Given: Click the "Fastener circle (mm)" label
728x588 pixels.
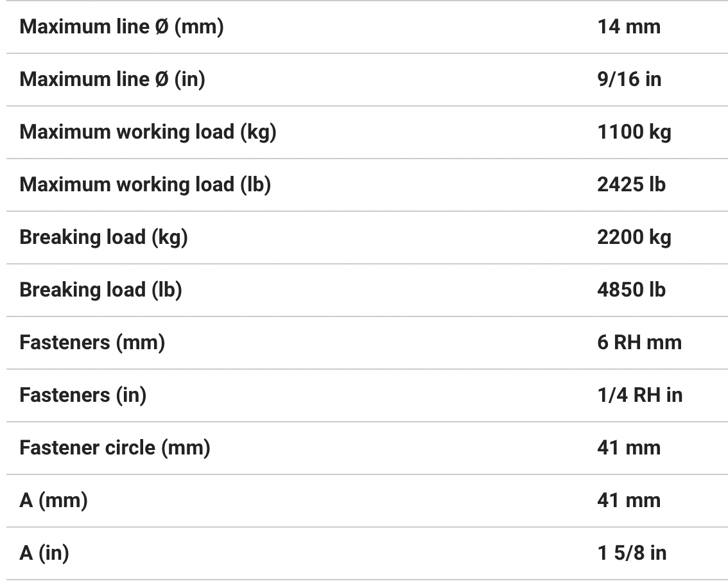Looking at the screenshot, I should pos(115,448).
